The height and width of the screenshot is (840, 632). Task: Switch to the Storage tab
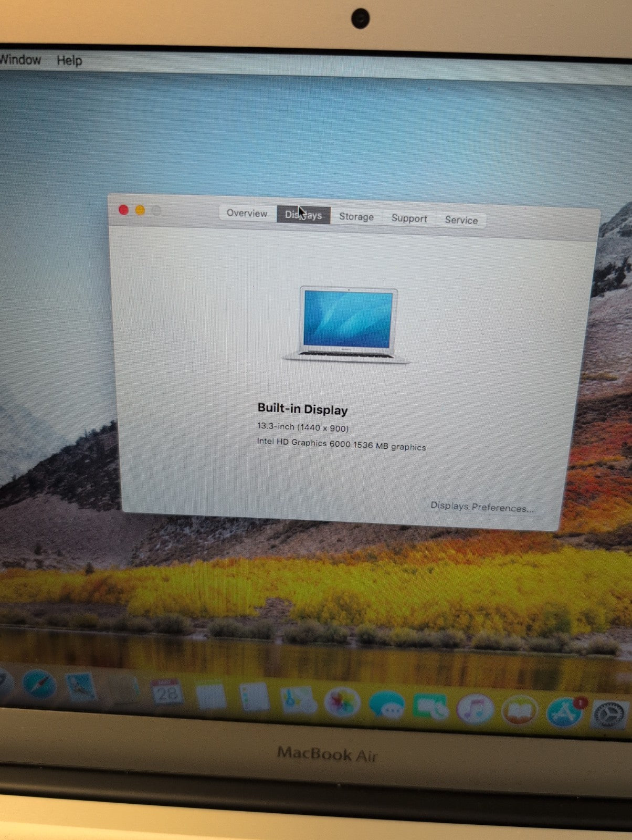pos(356,217)
